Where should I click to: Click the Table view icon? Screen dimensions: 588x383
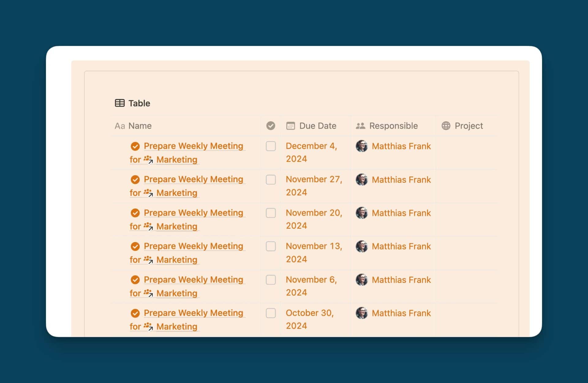[x=119, y=103]
